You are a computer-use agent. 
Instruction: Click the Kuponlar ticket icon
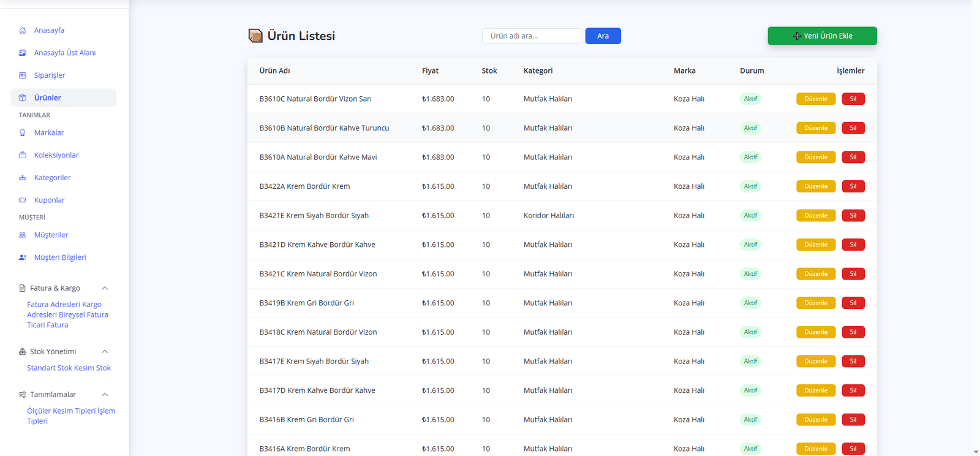(x=23, y=200)
